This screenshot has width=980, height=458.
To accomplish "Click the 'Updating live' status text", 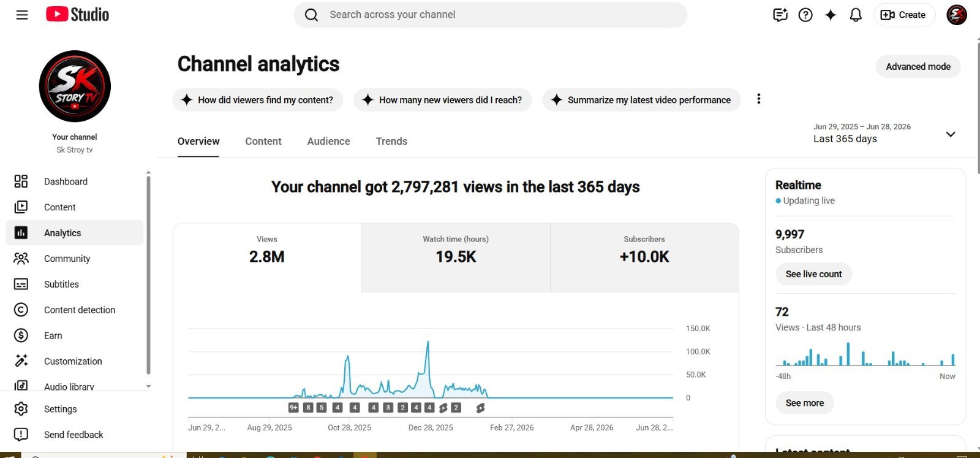I will [x=809, y=200].
